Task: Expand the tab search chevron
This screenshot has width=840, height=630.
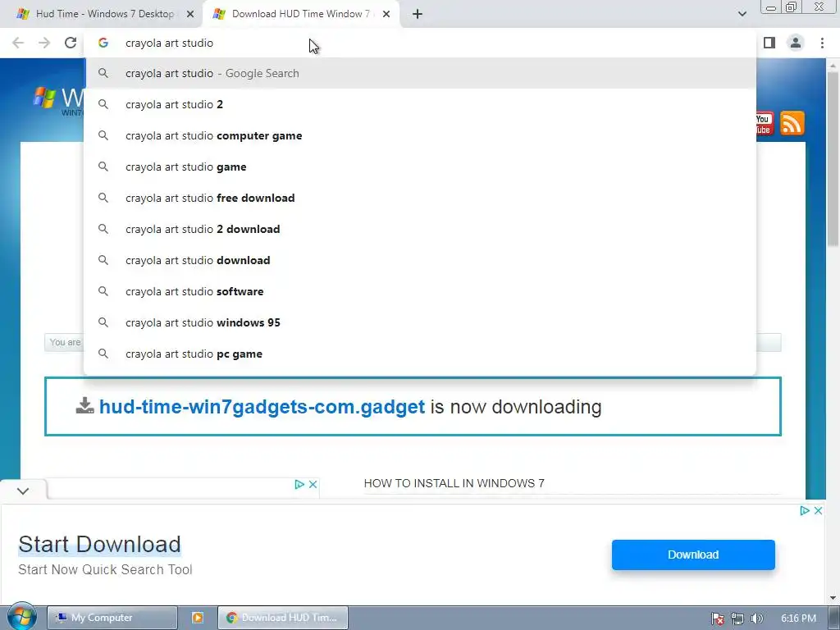Action: [x=742, y=14]
